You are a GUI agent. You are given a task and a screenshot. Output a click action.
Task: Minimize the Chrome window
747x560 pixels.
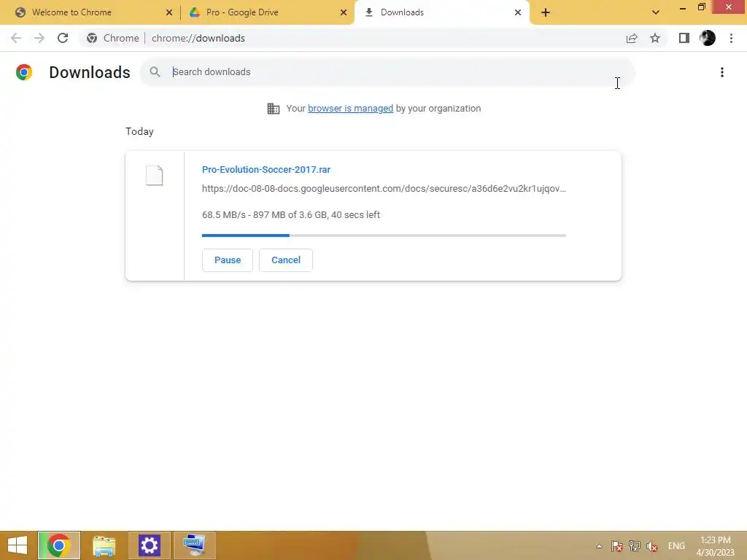click(683, 7)
